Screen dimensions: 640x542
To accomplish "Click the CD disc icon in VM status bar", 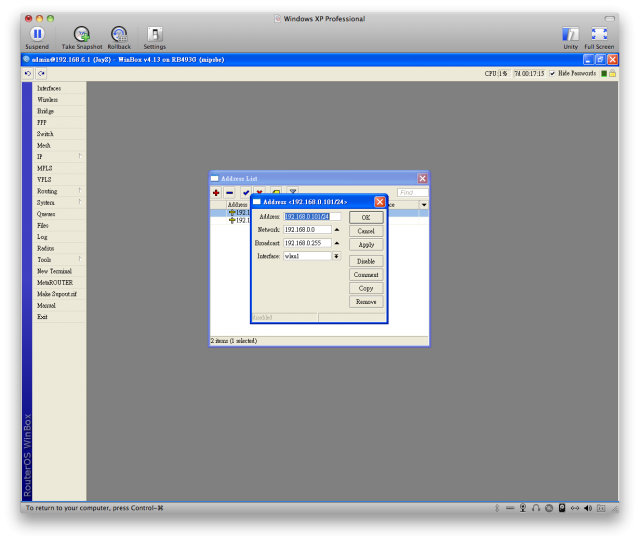I will (x=549, y=508).
